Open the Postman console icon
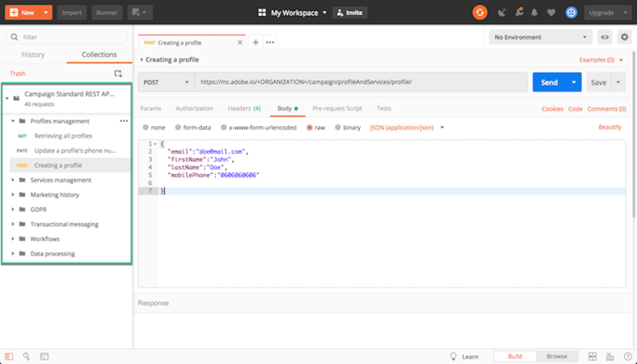 (44, 356)
